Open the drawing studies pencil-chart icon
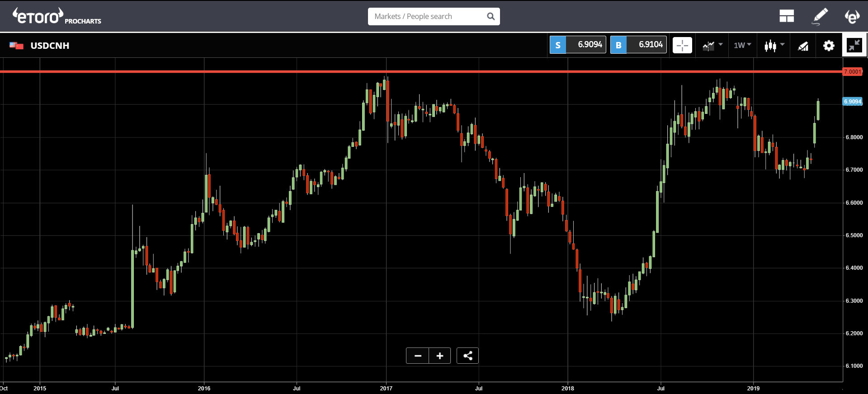This screenshot has height=394, width=868. [x=803, y=46]
